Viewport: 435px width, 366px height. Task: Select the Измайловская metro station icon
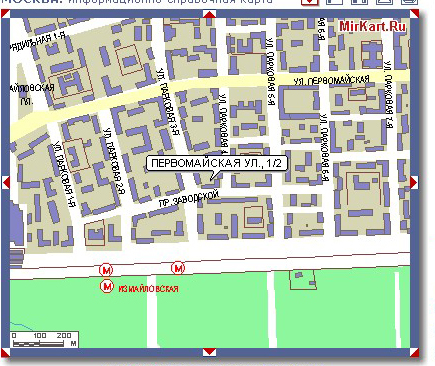(x=107, y=286)
